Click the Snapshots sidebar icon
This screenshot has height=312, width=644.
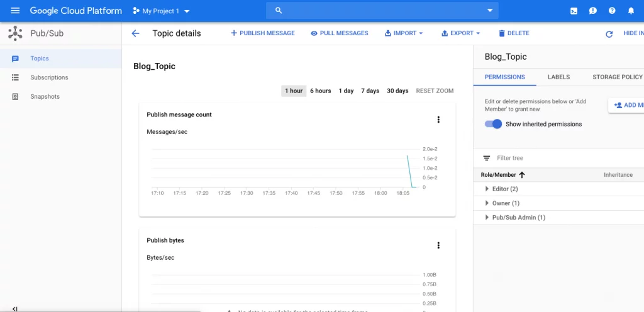15,96
